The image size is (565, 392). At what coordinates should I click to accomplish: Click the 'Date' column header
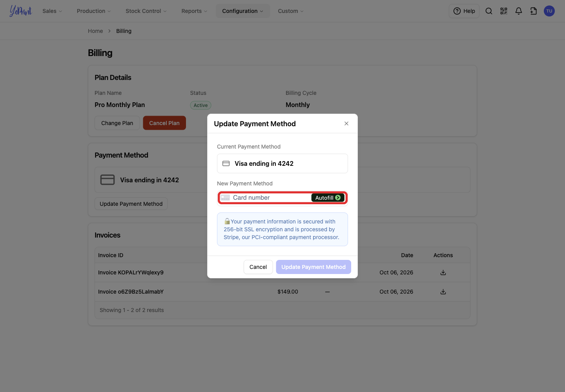click(x=407, y=255)
